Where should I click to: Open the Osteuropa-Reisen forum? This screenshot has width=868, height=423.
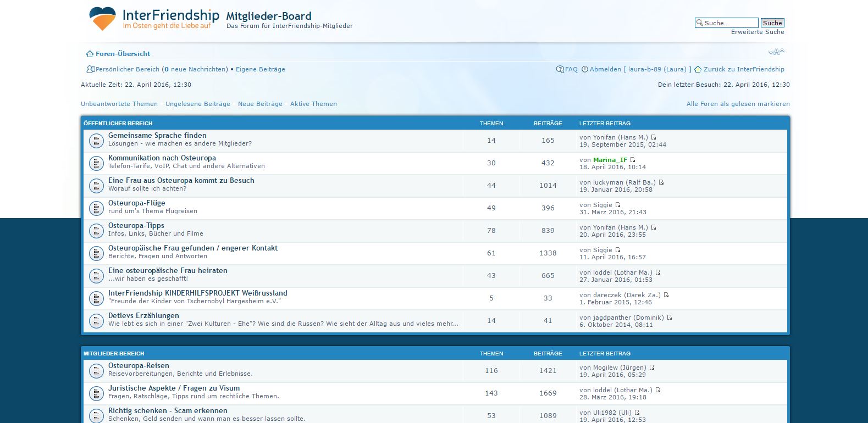[139, 365]
